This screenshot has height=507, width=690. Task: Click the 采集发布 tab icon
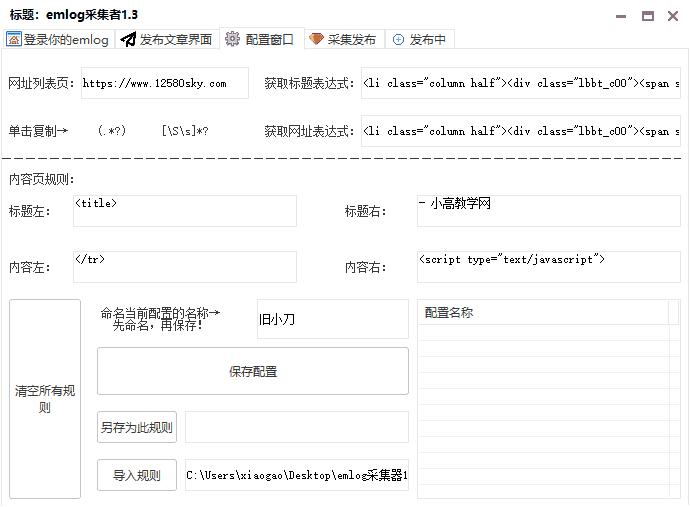pos(316,39)
